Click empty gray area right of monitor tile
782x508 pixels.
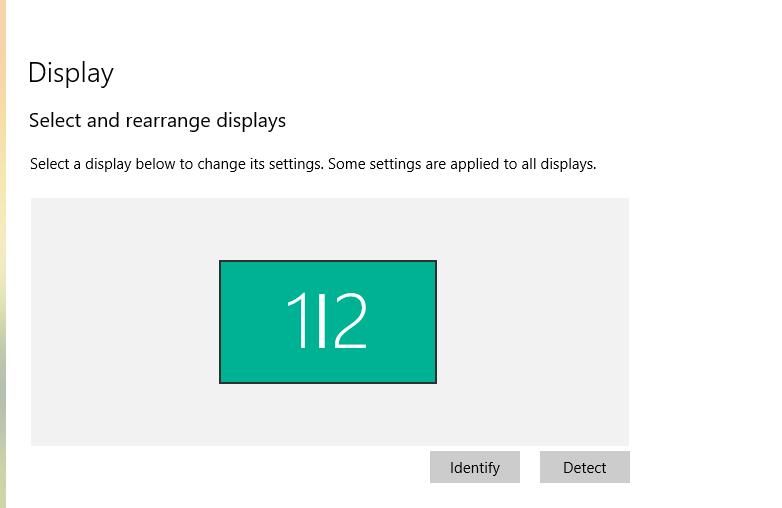533,322
